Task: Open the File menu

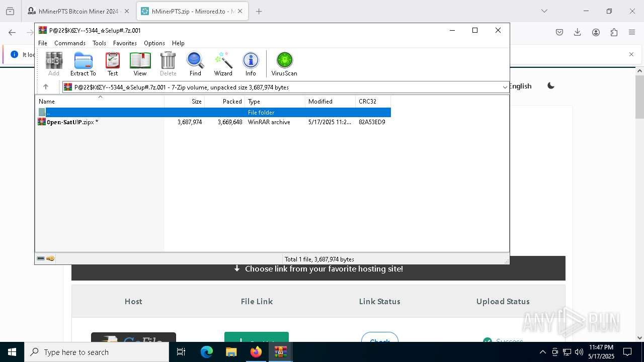Action: tap(43, 43)
